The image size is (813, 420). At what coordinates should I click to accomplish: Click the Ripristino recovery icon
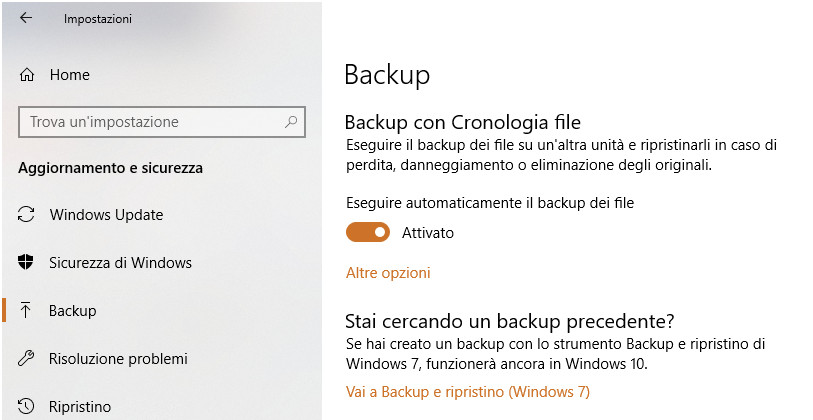[27, 407]
